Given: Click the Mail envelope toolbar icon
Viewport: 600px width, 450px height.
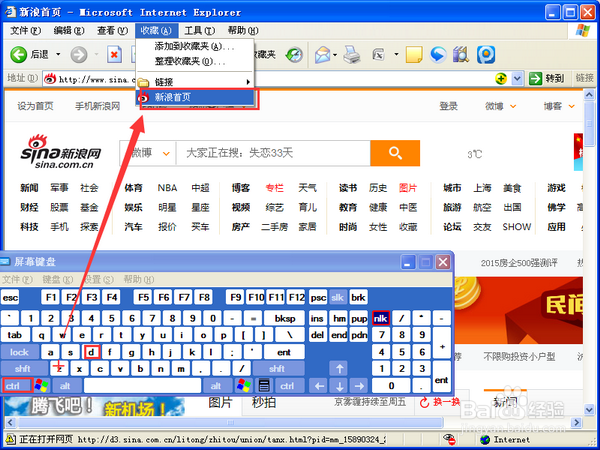Looking at the screenshot, I should point(323,55).
